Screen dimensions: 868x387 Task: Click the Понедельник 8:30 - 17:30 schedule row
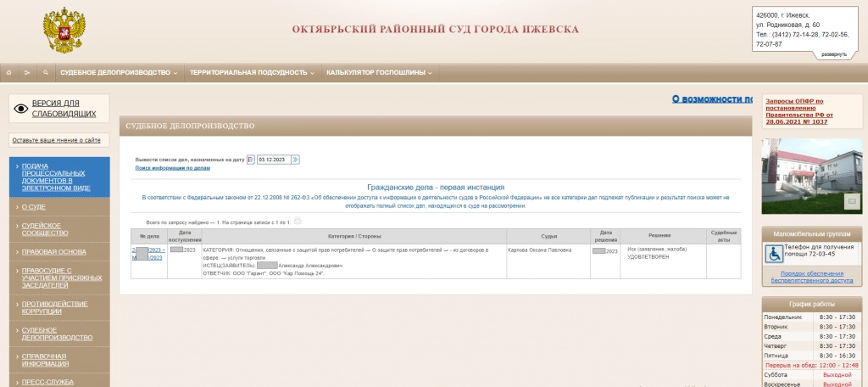811,317
